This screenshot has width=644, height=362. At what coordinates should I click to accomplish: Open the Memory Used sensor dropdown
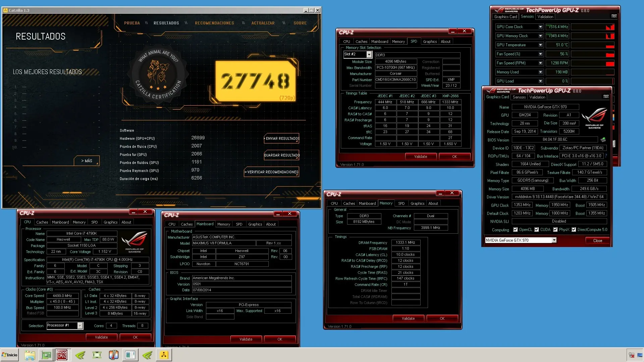coord(540,72)
